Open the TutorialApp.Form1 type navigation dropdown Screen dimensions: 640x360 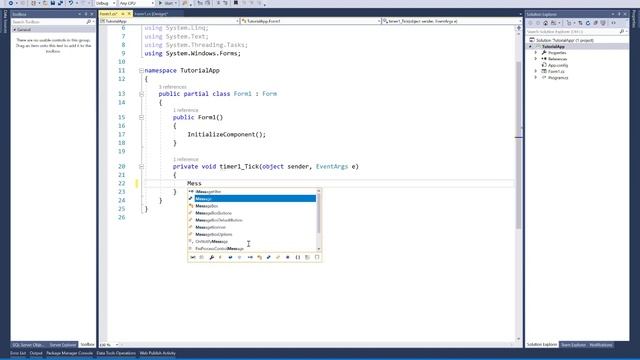[311, 21]
